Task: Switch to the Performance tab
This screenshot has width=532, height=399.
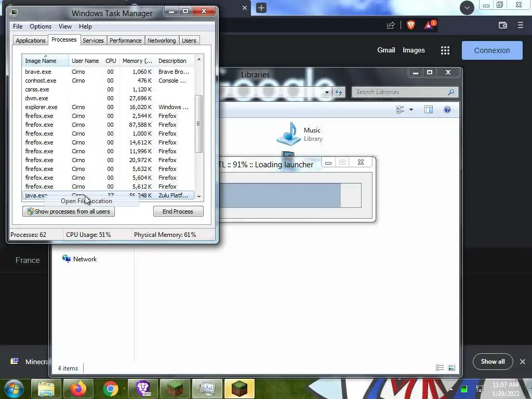Action: tap(125, 41)
